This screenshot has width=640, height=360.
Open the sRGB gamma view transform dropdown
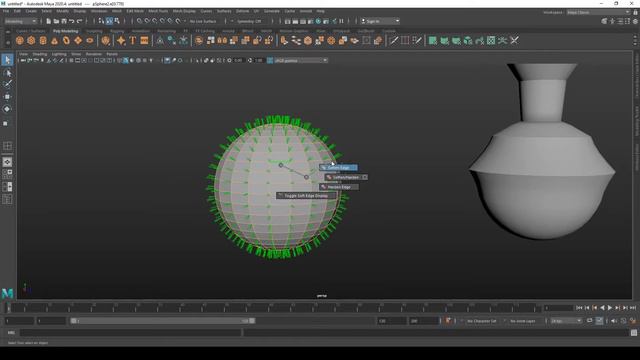[x=301, y=60]
